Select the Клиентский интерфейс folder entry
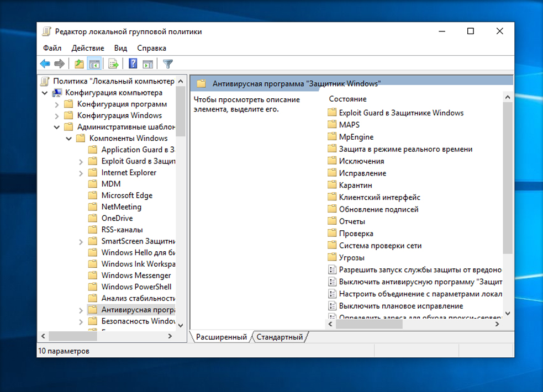The image size is (543, 392). (x=379, y=197)
